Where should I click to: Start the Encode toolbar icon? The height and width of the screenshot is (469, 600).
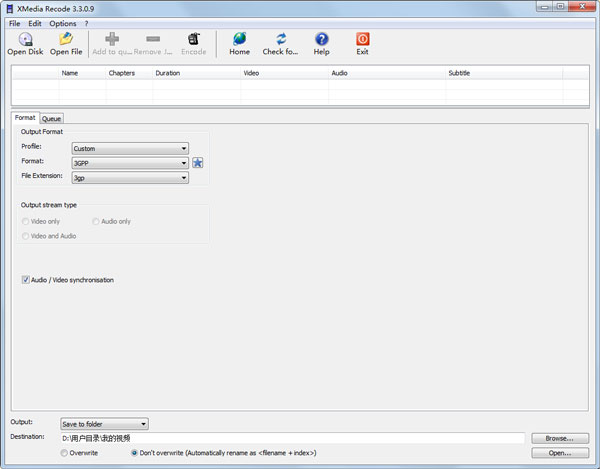pos(194,39)
